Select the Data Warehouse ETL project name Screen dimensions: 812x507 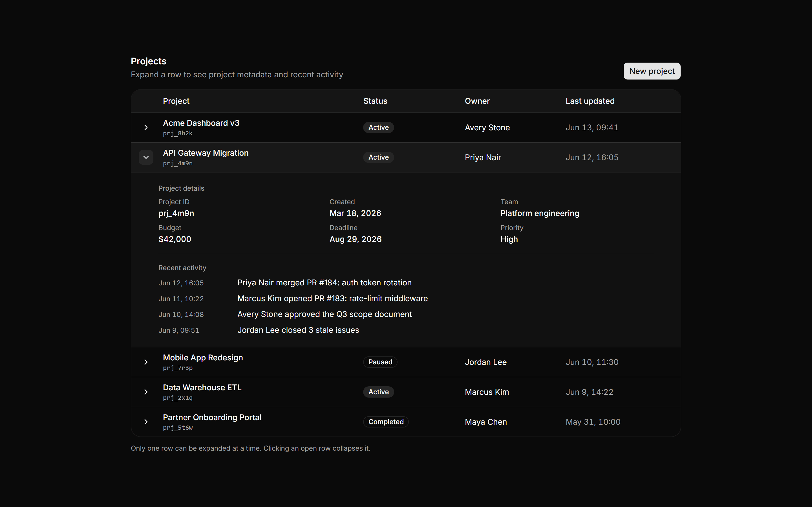pos(202,388)
